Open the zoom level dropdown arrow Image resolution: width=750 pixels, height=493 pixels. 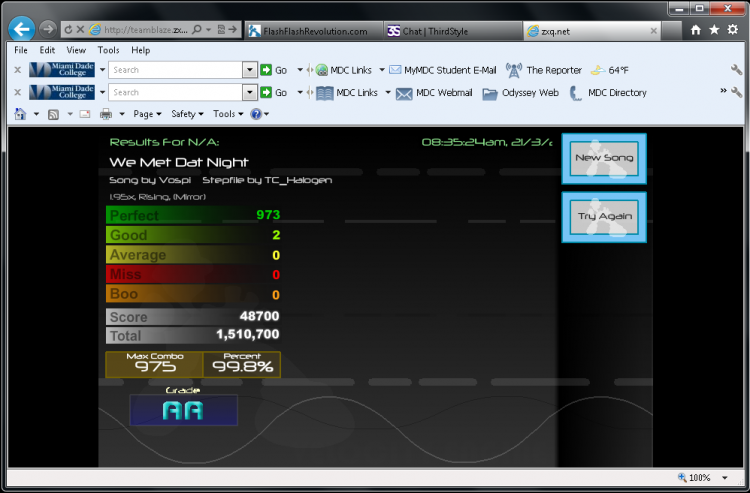(x=725, y=478)
